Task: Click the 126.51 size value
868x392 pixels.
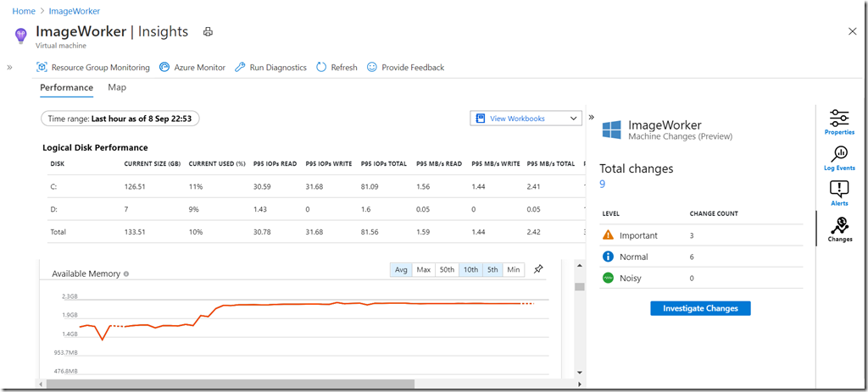Action: (x=135, y=187)
